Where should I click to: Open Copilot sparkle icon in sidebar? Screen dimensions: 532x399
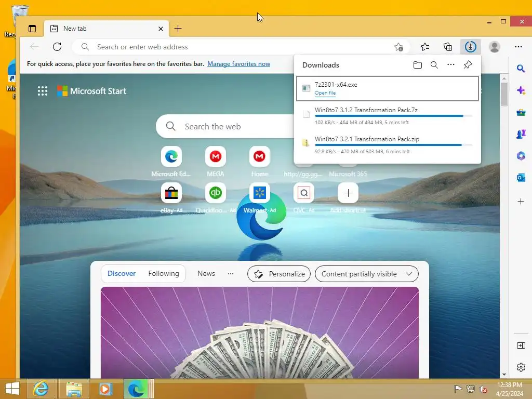tap(521, 90)
